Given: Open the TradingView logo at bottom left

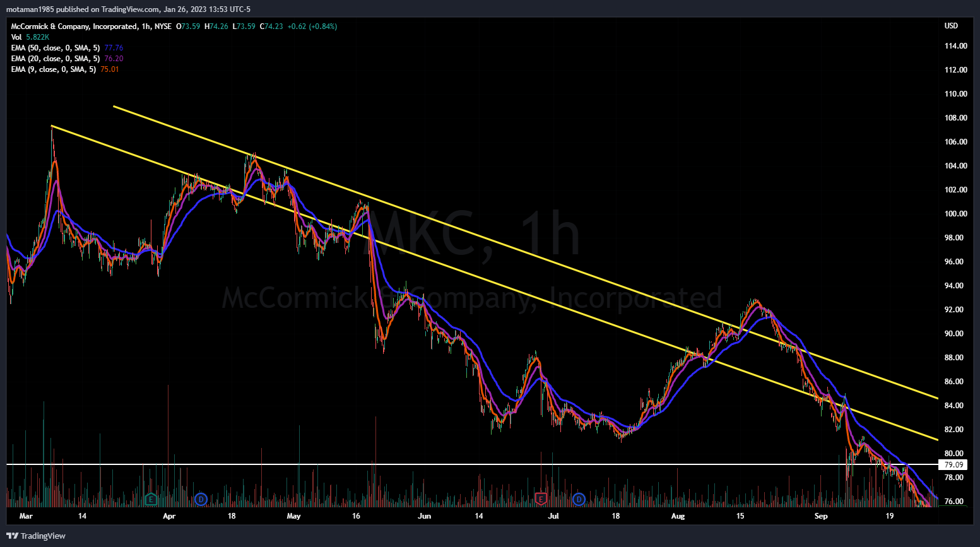Looking at the screenshot, I should (36, 536).
